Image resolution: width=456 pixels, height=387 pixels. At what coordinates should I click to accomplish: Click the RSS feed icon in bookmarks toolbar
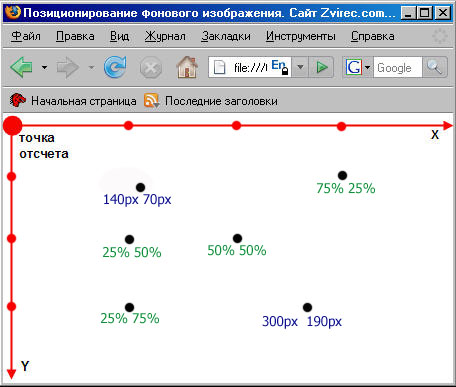pos(151,100)
